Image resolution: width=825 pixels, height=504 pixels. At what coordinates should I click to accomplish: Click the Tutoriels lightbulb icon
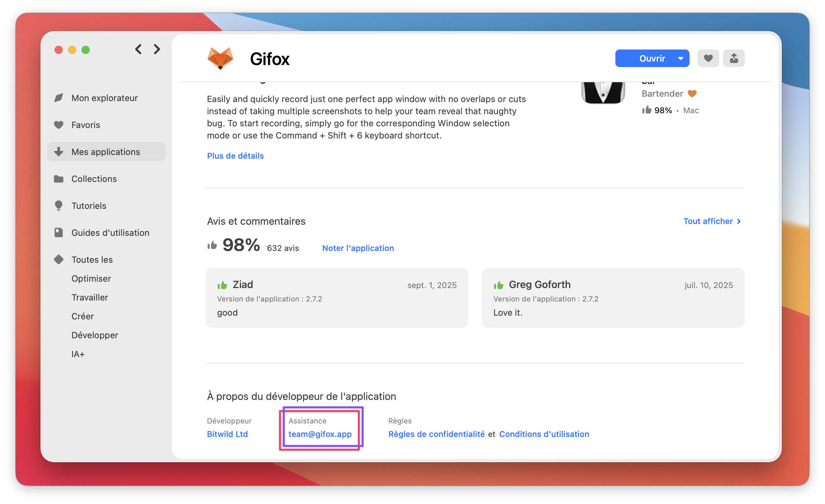59,206
